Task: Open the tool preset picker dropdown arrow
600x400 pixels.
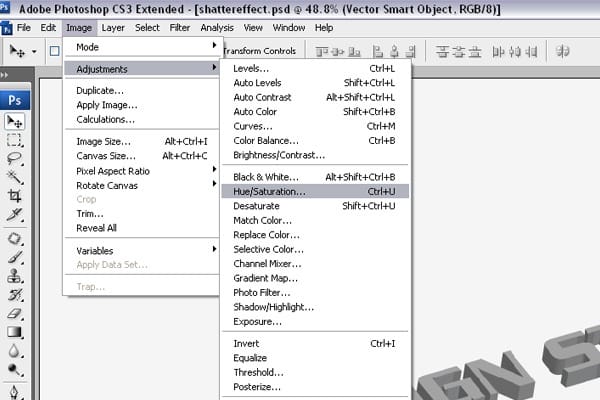Action: (x=34, y=51)
